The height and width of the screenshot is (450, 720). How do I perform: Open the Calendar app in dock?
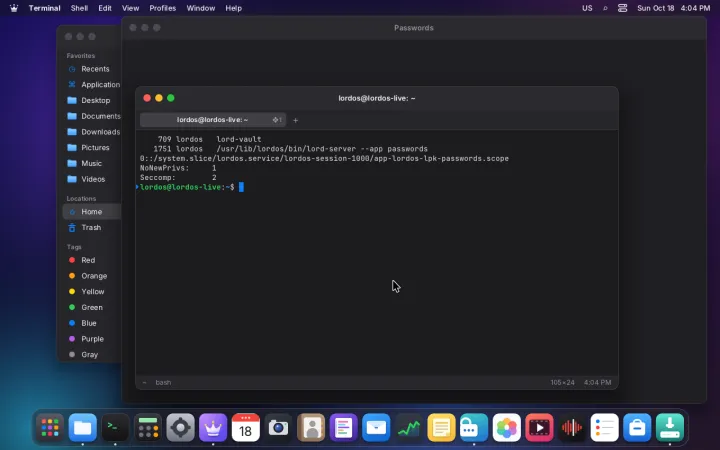(246, 428)
